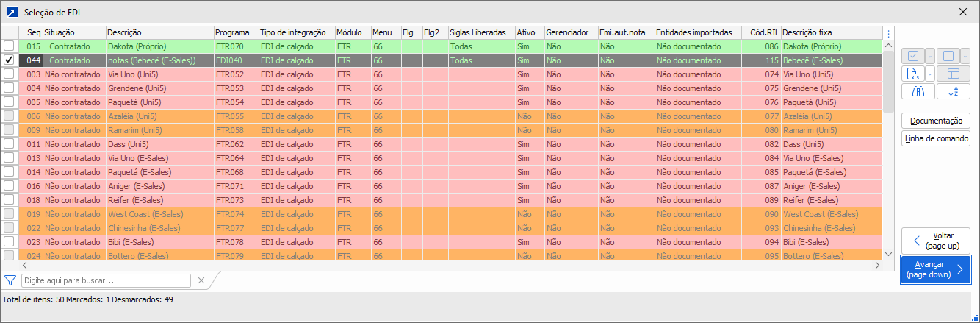
Task: Sort by the Programa column header
Action: (236, 33)
